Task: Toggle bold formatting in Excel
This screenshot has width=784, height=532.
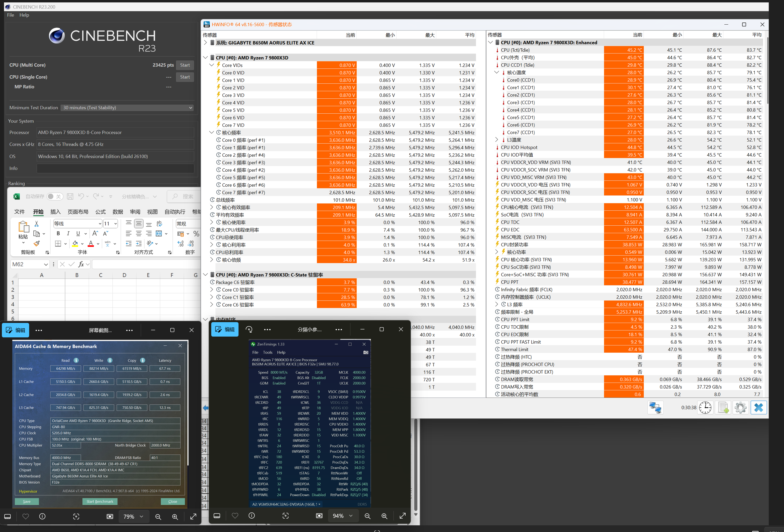Action: [x=58, y=233]
